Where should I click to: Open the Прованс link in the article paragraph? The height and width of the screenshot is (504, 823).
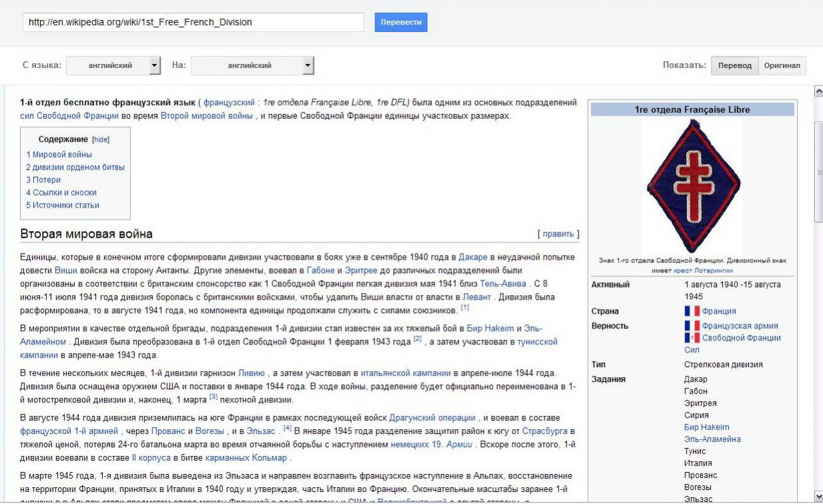(x=168, y=431)
